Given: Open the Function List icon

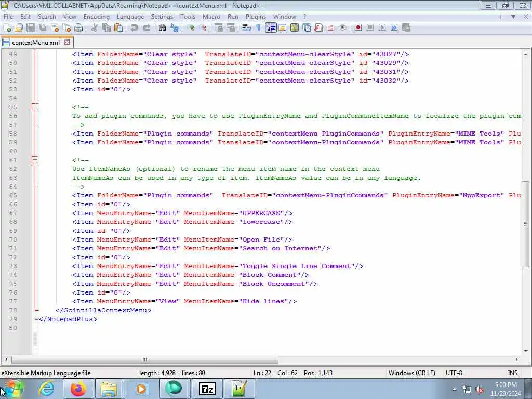Looking at the screenshot, I should pos(318,28).
